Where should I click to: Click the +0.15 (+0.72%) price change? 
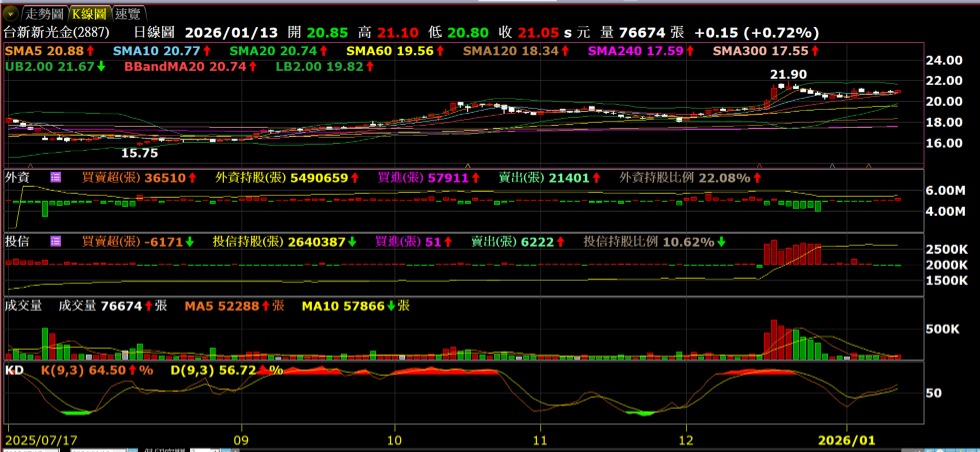point(756,33)
